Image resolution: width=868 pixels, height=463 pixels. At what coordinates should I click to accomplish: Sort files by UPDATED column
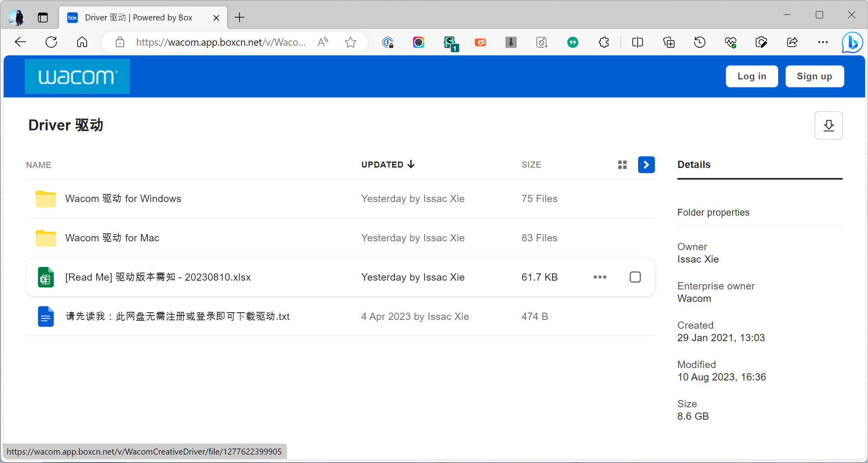388,164
